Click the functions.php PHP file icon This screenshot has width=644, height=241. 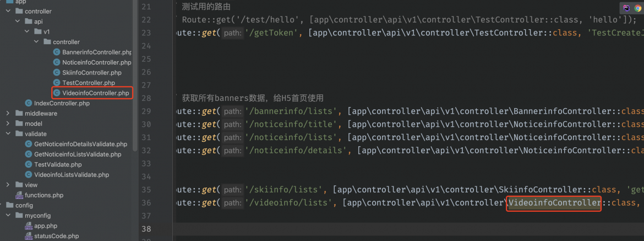(19, 195)
